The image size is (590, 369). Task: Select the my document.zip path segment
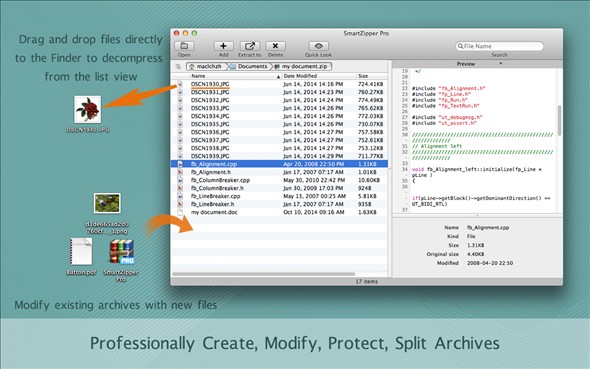coord(303,66)
